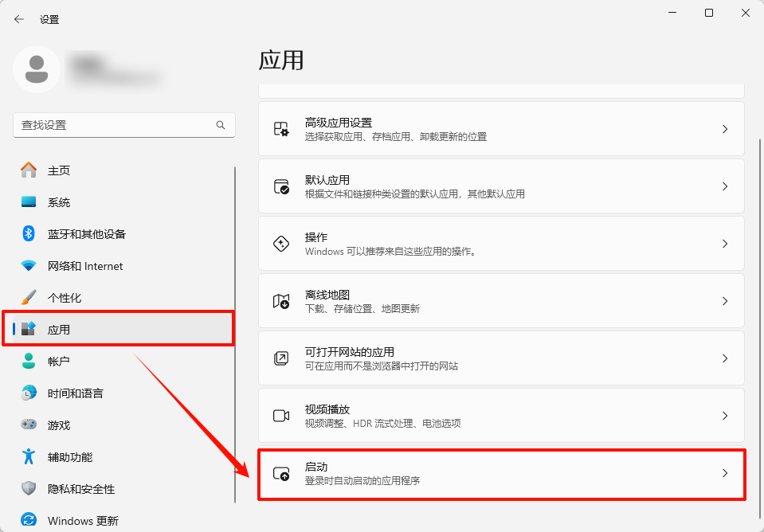Expand 高级应用设置 via its chevron
764x532 pixels.
tap(725, 129)
